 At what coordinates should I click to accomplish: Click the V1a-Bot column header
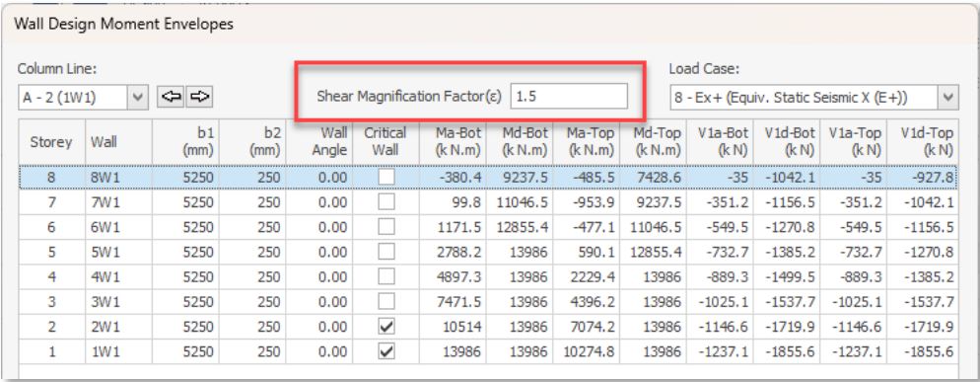[x=721, y=142]
